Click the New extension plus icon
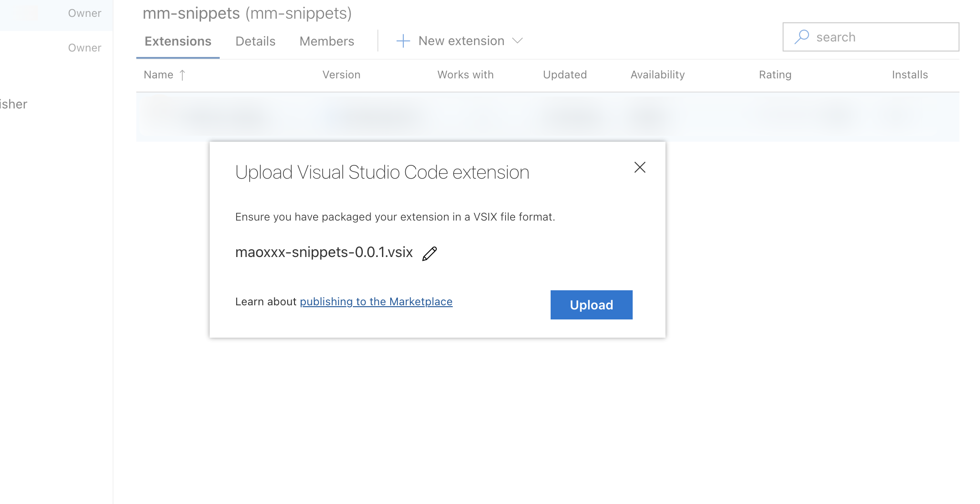 pos(403,41)
